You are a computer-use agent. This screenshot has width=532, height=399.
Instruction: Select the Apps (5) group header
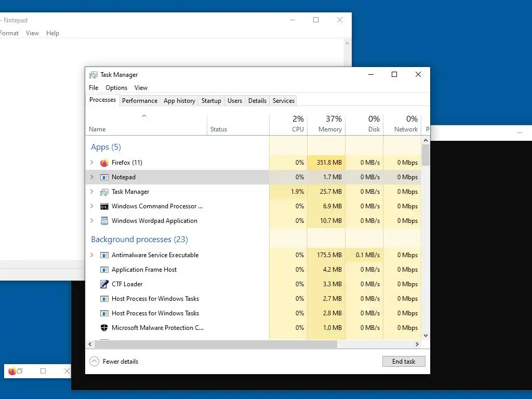[x=106, y=147]
